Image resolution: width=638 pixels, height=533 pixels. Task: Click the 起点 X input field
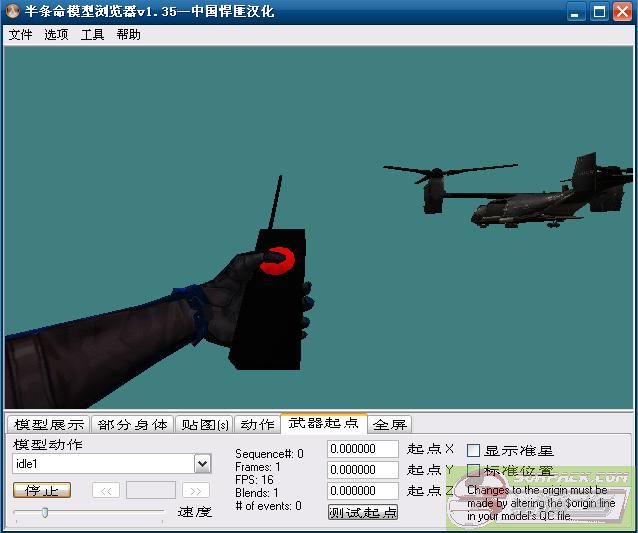tap(363, 449)
